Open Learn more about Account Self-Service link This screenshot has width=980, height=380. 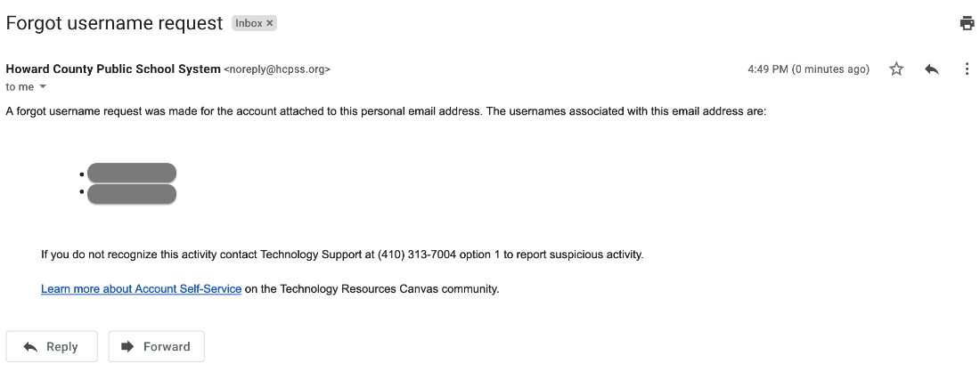(141, 289)
